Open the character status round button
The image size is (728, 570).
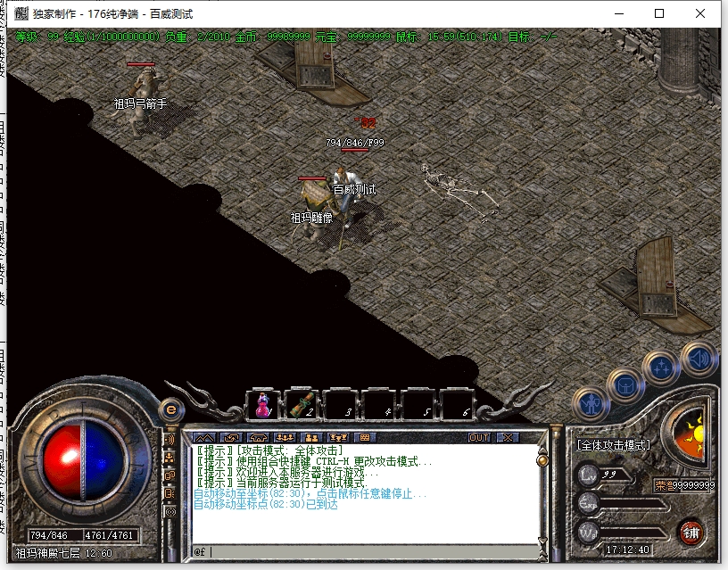[591, 404]
